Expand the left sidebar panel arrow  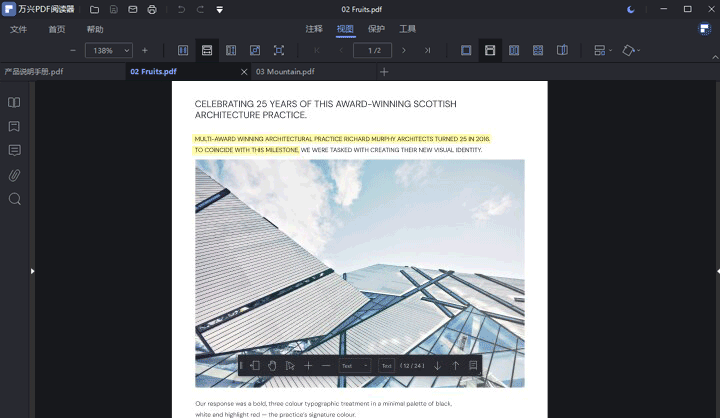[32, 271]
